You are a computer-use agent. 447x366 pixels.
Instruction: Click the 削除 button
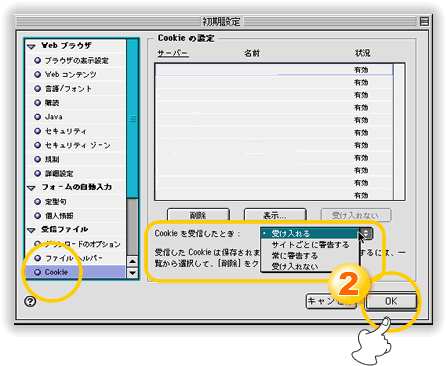pyautogui.click(x=198, y=215)
